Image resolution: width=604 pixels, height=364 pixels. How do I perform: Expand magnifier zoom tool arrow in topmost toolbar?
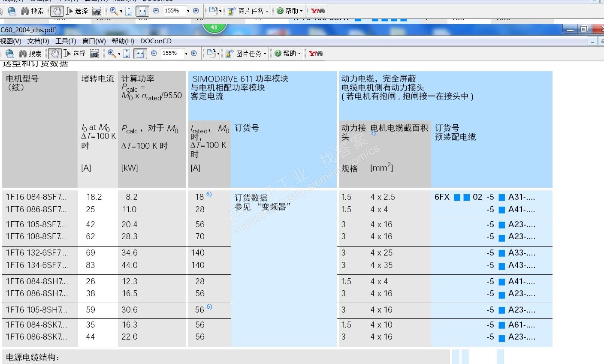tap(121, 11)
